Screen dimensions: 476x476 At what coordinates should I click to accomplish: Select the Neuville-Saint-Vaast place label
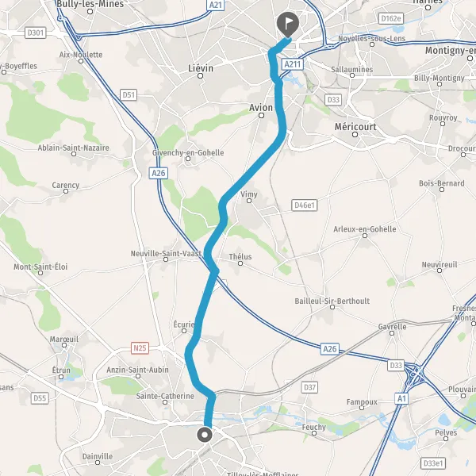tap(166, 253)
